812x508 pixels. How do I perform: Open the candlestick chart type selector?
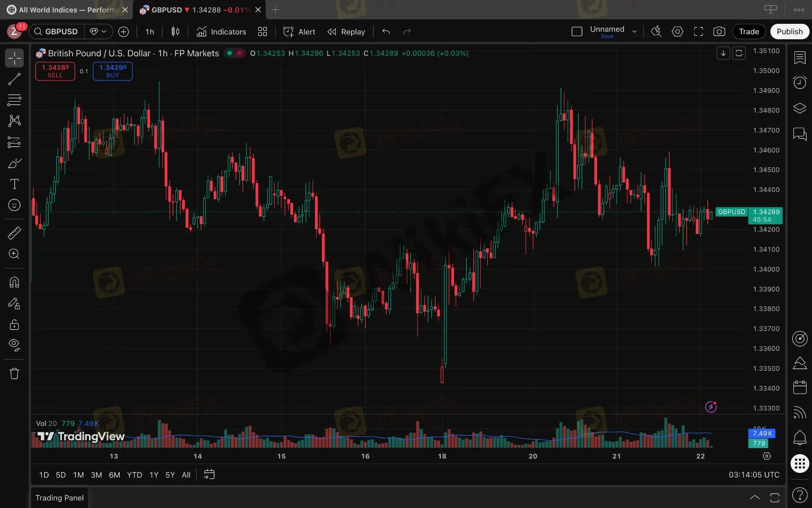(x=175, y=32)
